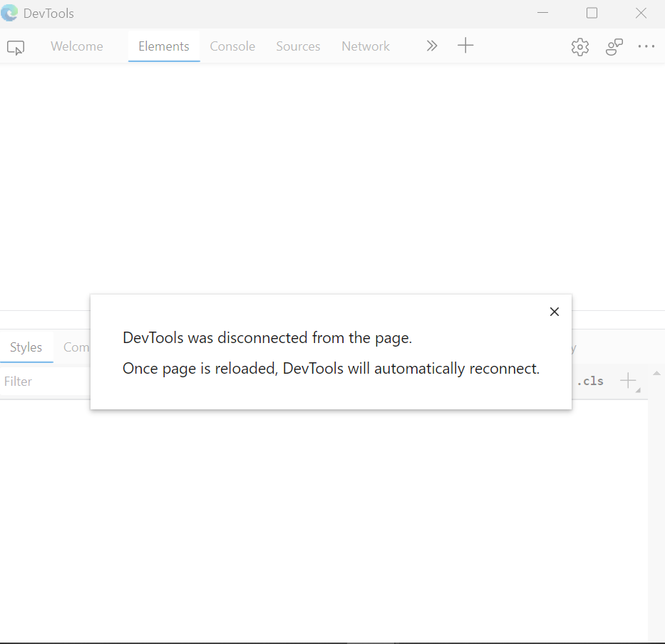This screenshot has width=665, height=644.
Task: Open DevTools settings gear
Action: click(580, 47)
